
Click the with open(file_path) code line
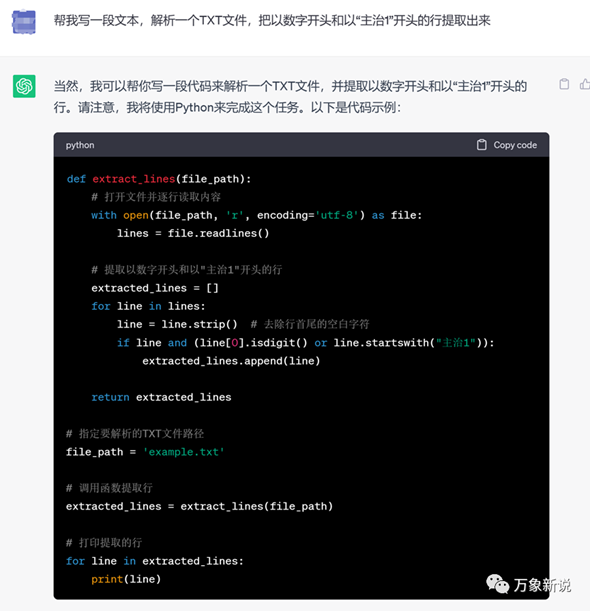[x=256, y=215]
